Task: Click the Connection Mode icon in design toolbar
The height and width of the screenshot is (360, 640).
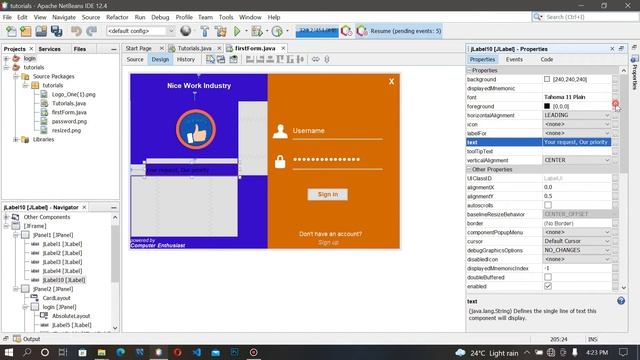Action: coord(221,60)
